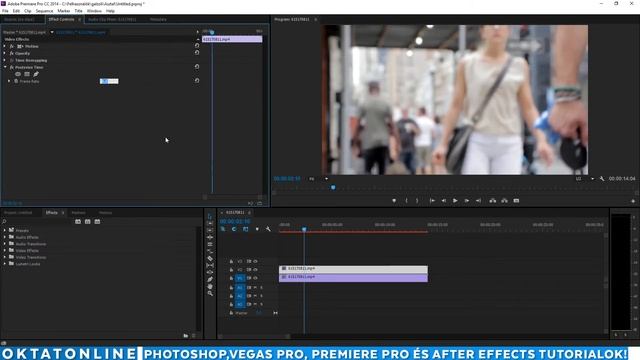Select the Pen tool in the tools panel
This screenshot has height=360, width=640.
coord(210,279)
